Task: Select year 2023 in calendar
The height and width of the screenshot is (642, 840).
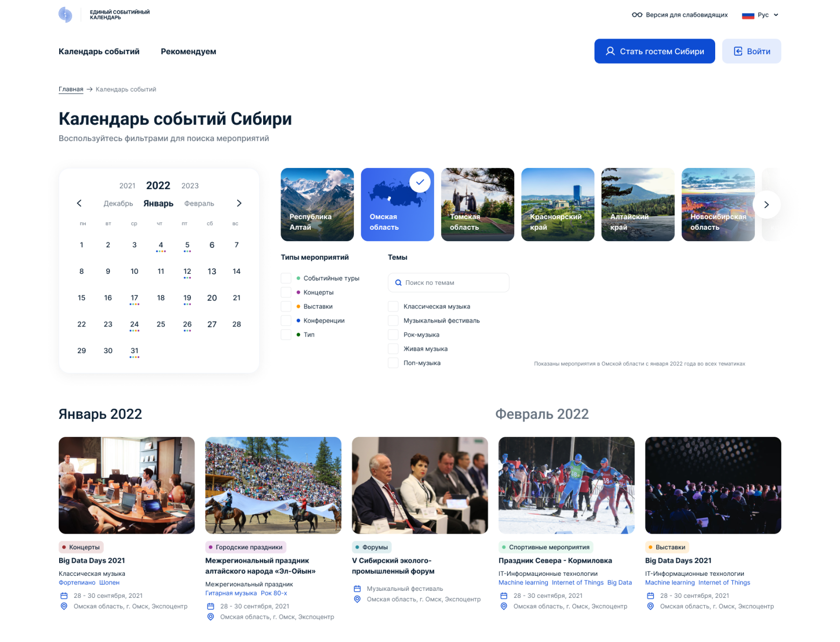Action: pyautogui.click(x=190, y=186)
